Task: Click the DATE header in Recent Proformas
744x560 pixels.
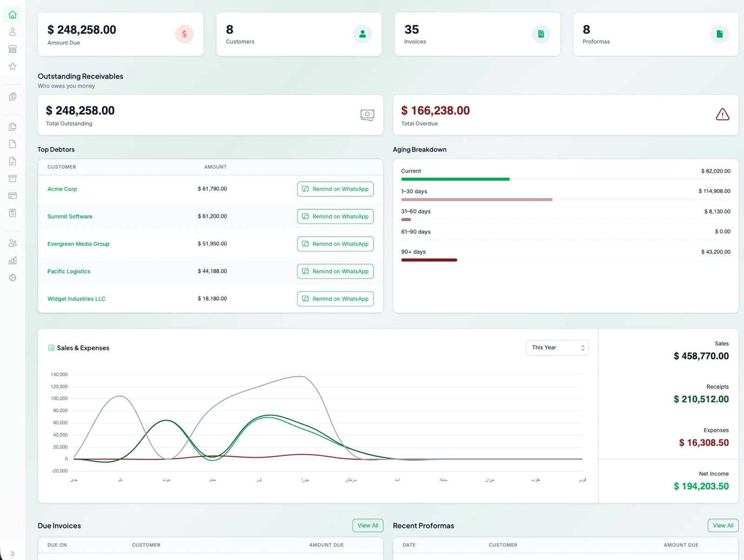Action: click(409, 545)
